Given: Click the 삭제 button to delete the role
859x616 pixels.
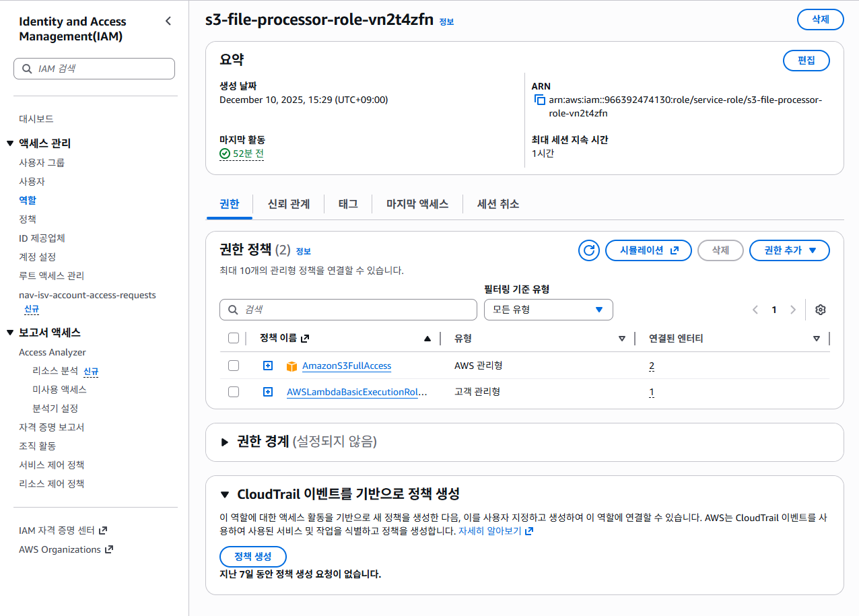Looking at the screenshot, I should (820, 20).
